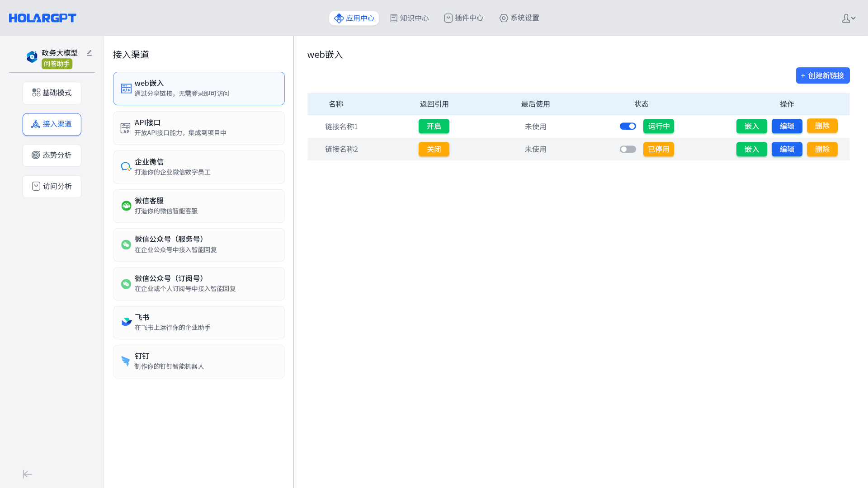Collapse the sidebar with the arrow icon
This screenshot has height=488, width=868.
[x=28, y=474]
